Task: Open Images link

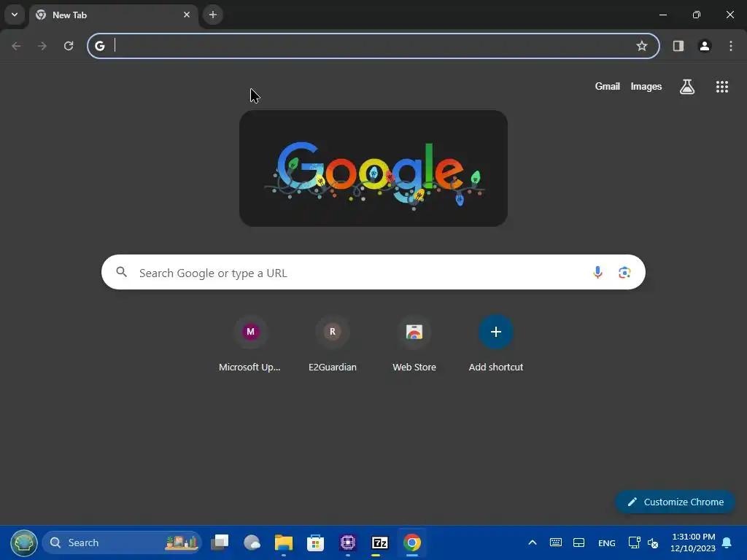Action: [646, 86]
